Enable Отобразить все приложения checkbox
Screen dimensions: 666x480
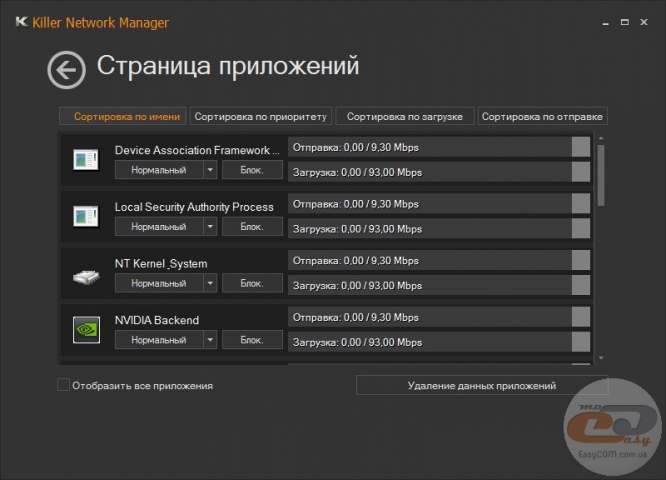pyautogui.click(x=63, y=385)
